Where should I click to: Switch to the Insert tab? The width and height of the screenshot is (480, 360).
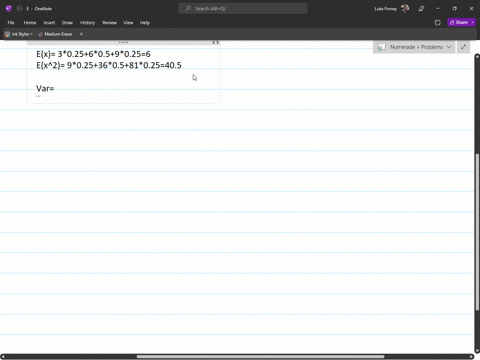(49, 23)
